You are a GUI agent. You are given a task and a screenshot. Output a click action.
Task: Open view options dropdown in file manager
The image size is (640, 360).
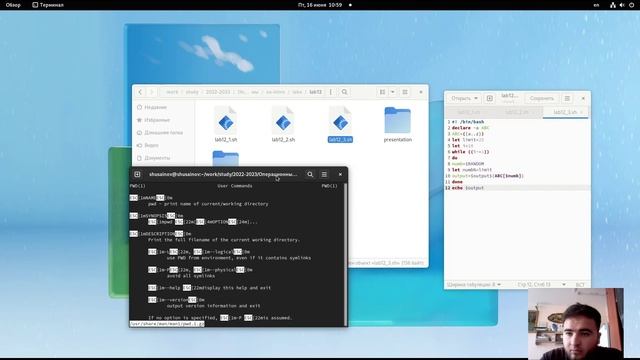click(393, 92)
